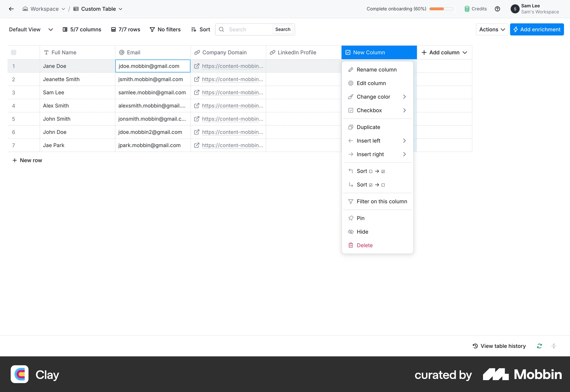The width and height of the screenshot is (570, 392).
Task: Focus the Search input field
Action: pyautogui.click(x=249, y=29)
